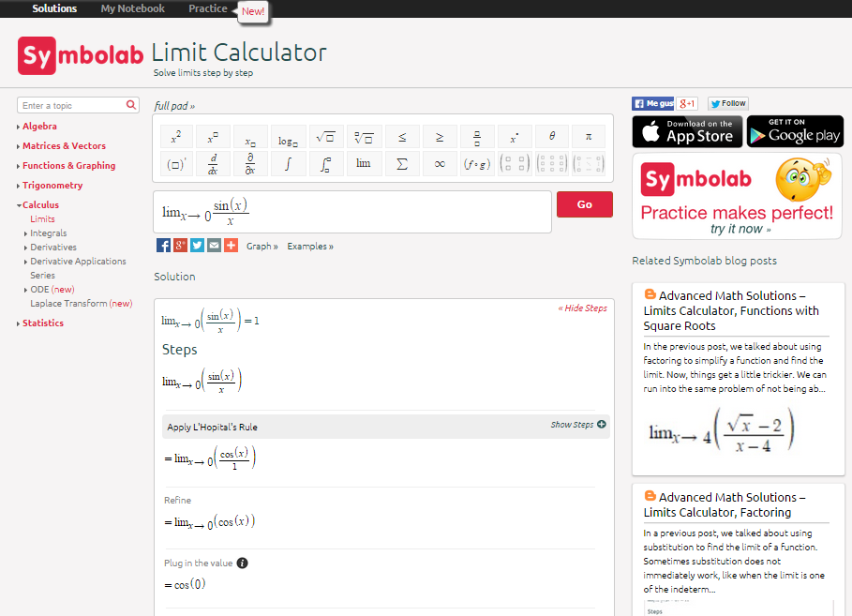Insert the pi symbol
The image size is (852, 616).
[x=589, y=137]
